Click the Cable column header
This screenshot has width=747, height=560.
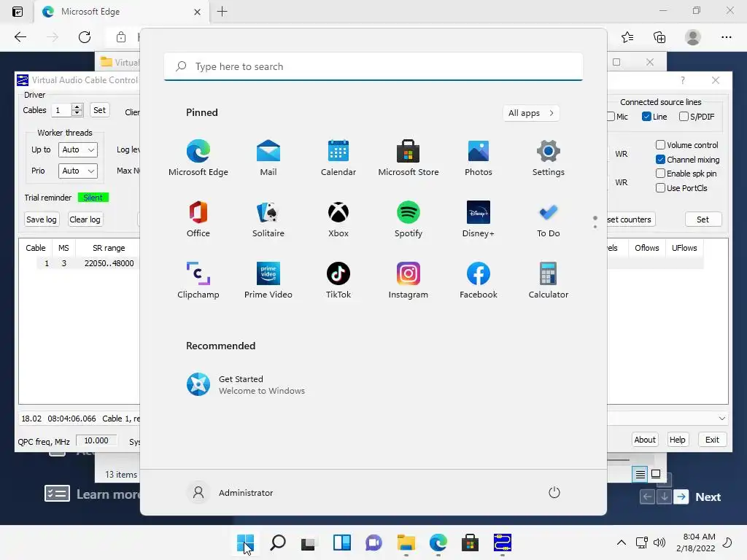[35, 248]
